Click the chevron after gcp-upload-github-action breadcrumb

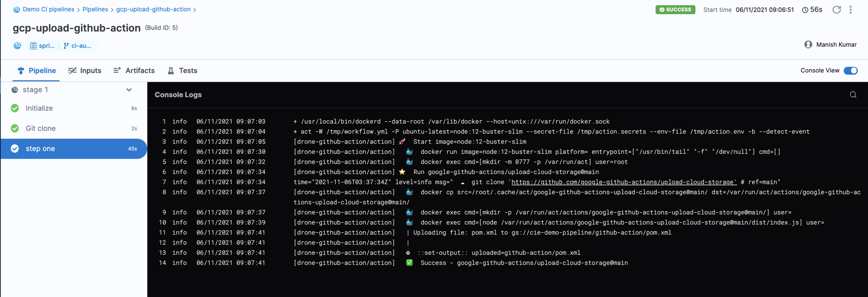point(195,10)
